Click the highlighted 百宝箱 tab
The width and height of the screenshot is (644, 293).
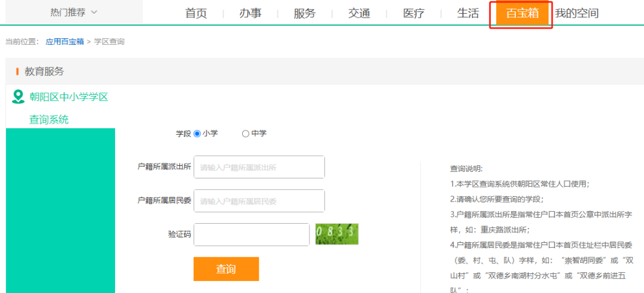click(522, 13)
